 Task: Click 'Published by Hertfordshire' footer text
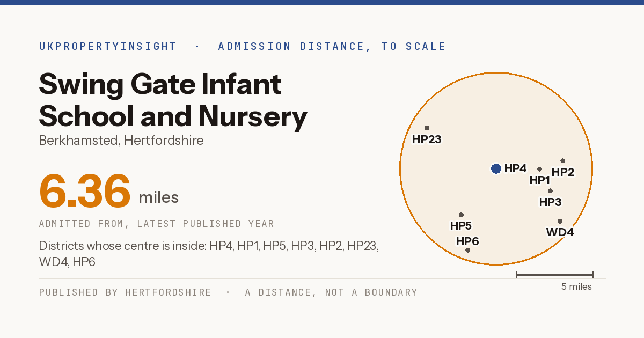[125, 292]
